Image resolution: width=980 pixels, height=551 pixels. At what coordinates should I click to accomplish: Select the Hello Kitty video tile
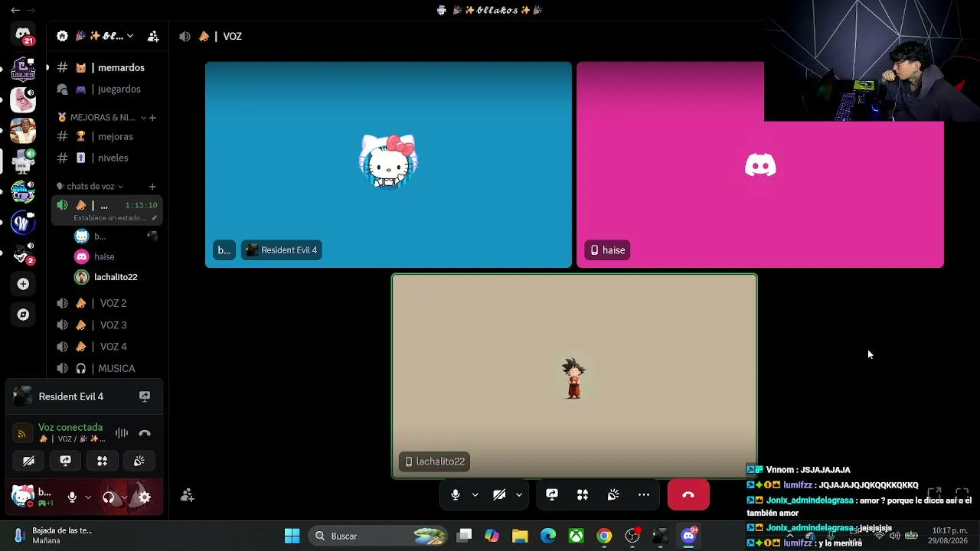[388, 165]
